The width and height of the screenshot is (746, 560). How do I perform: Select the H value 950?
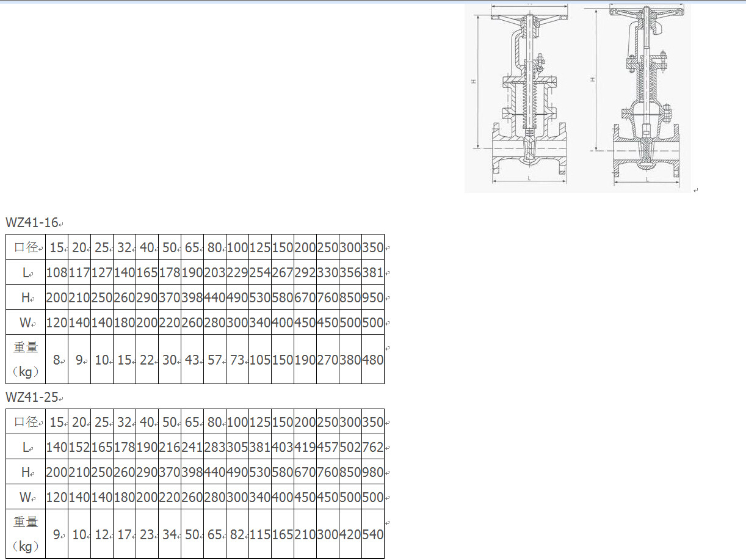click(373, 297)
